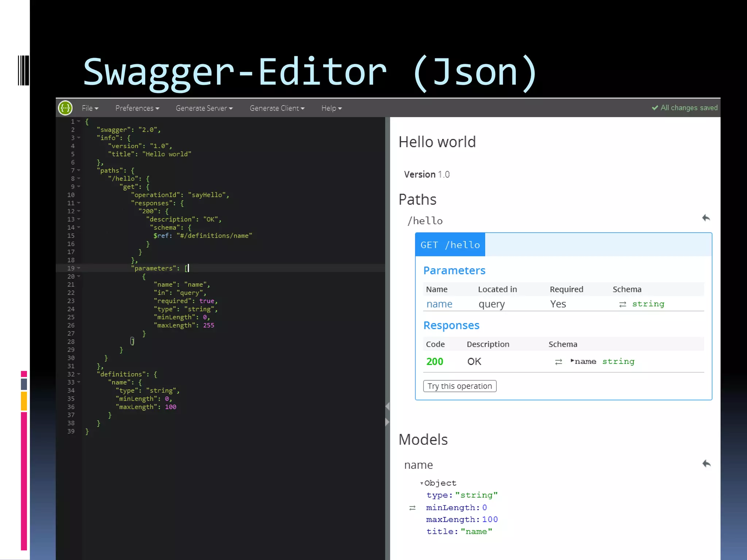The height and width of the screenshot is (560, 747).
Task: Click line number 39 in gutter
Action: (71, 431)
